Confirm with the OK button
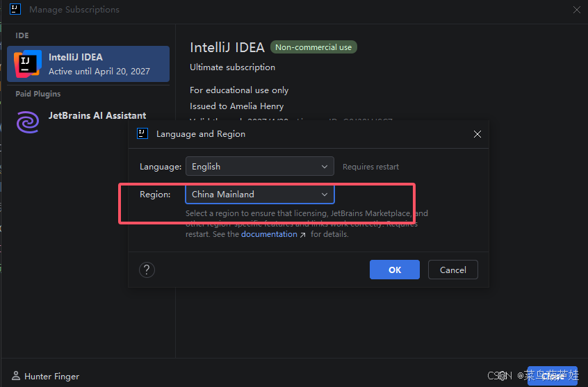Image resolution: width=588 pixels, height=387 pixels. click(395, 270)
